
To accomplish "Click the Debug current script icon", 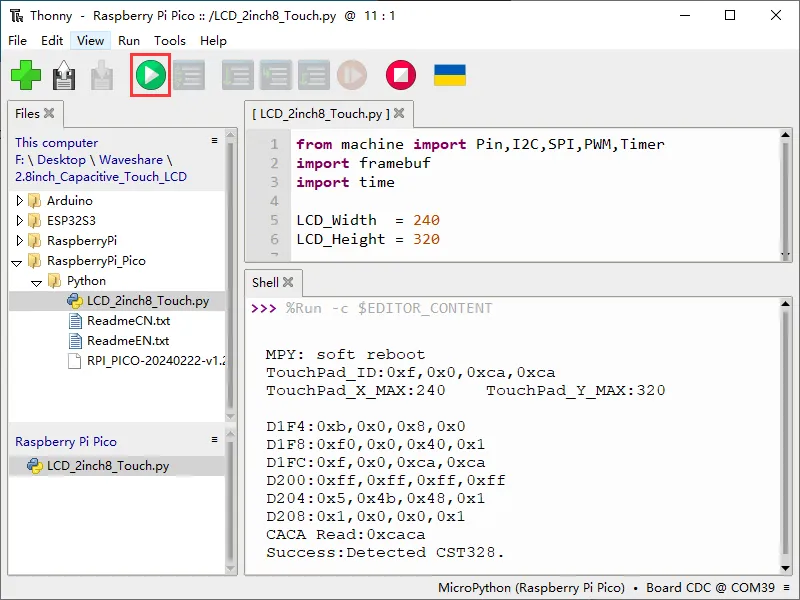I will [189, 75].
